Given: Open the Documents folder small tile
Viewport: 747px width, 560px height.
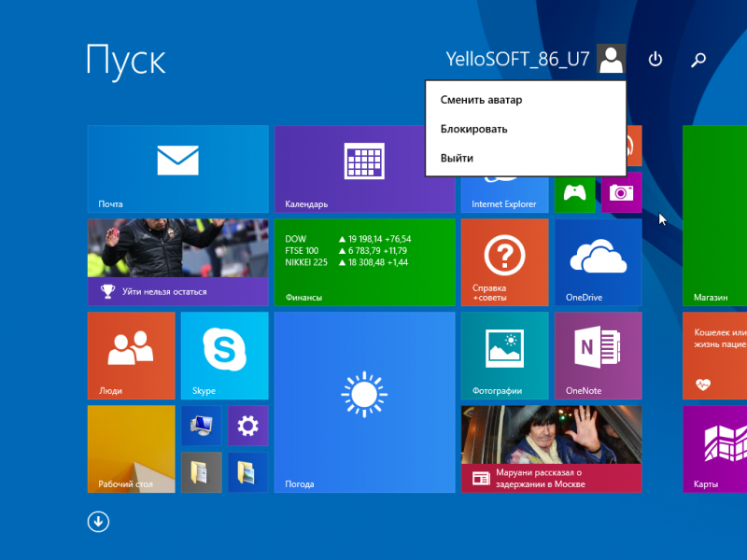Looking at the screenshot, I should tap(201, 472).
